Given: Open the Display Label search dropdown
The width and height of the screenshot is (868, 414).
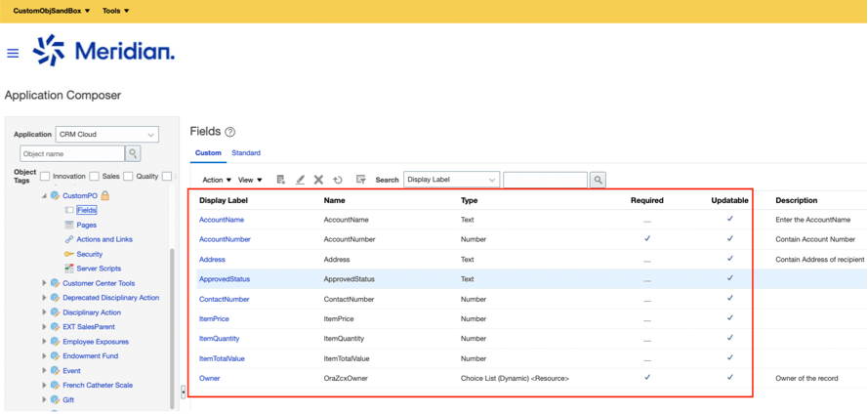Looking at the screenshot, I should [x=451, y=180].
